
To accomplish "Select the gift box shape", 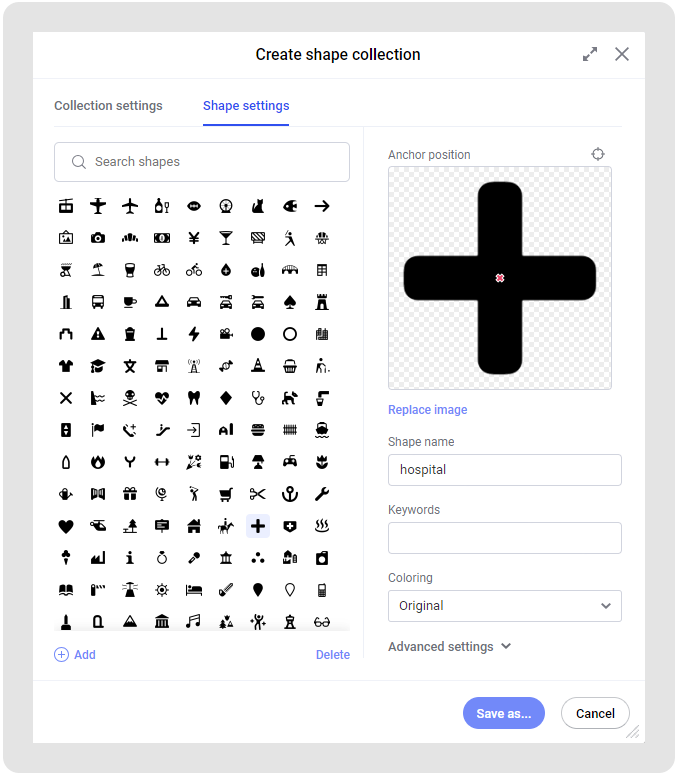I will tap(130, 493).
